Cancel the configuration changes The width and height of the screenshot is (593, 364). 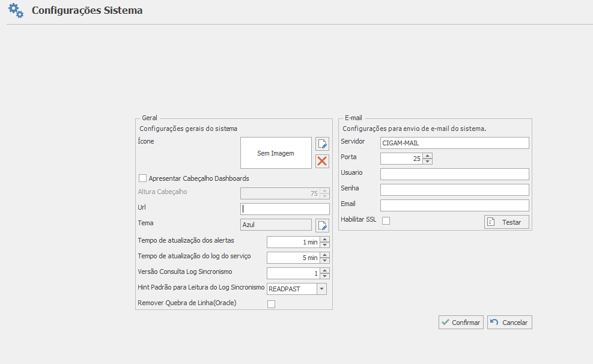click(x=509, y=323)
